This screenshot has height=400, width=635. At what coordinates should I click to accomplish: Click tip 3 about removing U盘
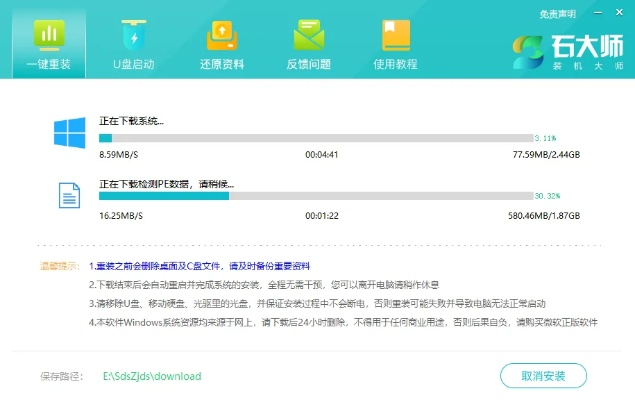point(317,304)
